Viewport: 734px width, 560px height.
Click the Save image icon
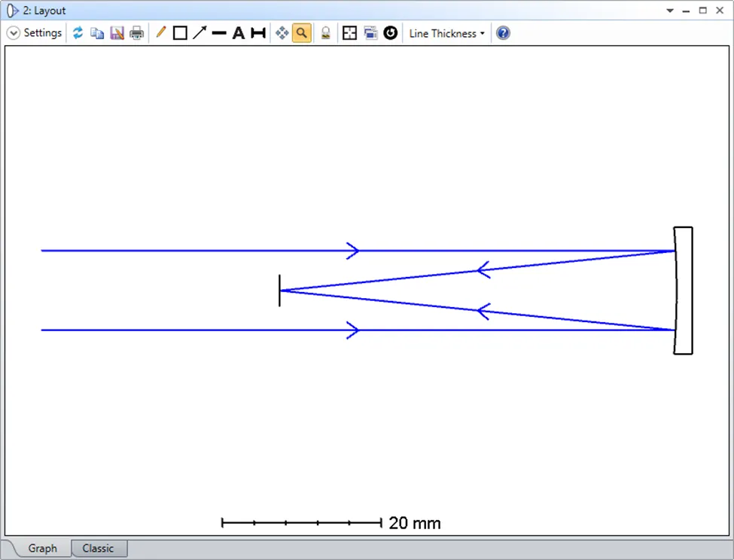[117, 33]
